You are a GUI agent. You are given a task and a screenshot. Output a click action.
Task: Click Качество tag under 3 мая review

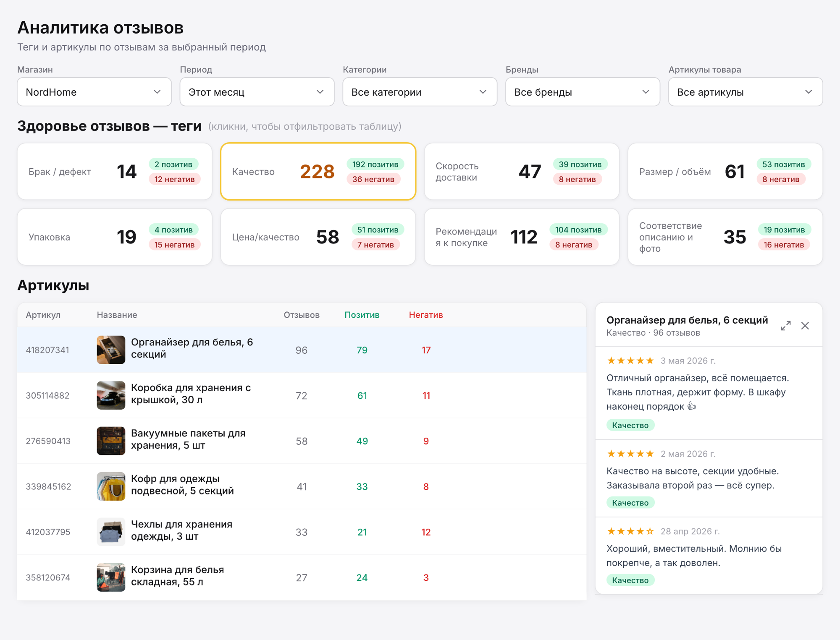click(x=630, y=425)
